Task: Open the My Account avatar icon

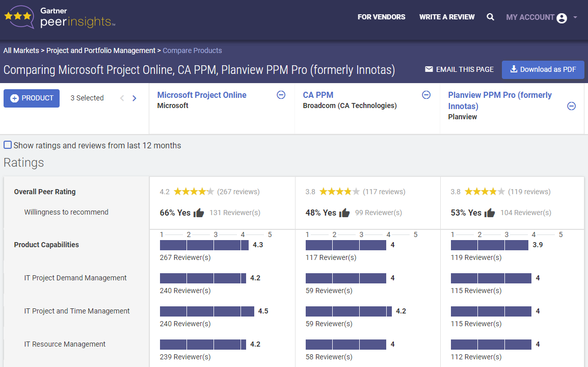Action: point(562,18)
